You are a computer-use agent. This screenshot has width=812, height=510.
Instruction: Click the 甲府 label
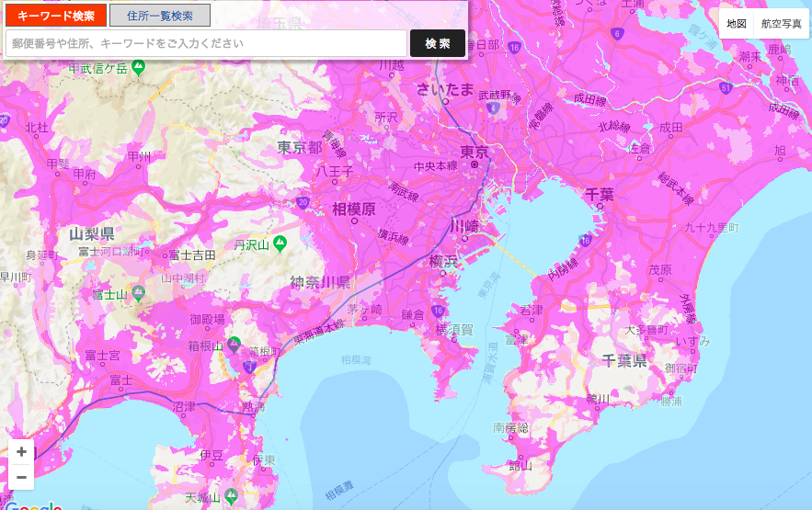(x=85, y=174)
